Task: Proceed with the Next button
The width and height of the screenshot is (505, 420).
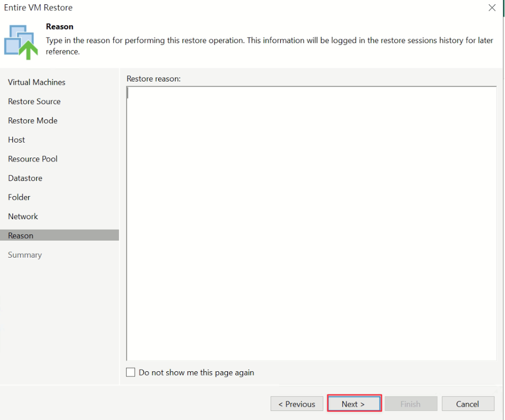Action: pyautogui.click(x=354, y=403)
